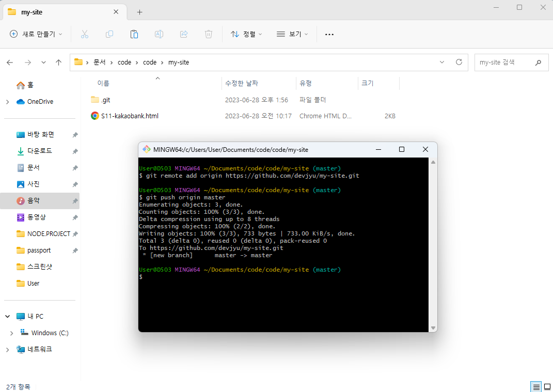This screenshot has width=553, height=392.
Task: Click pin icon next to 다운로드
Action: pos(75,151)
